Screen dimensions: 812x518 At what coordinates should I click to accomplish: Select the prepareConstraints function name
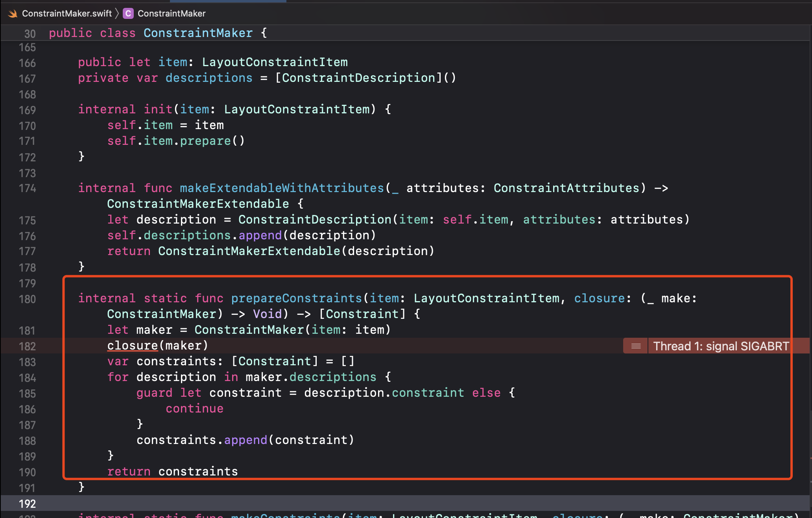pos(296,298)
